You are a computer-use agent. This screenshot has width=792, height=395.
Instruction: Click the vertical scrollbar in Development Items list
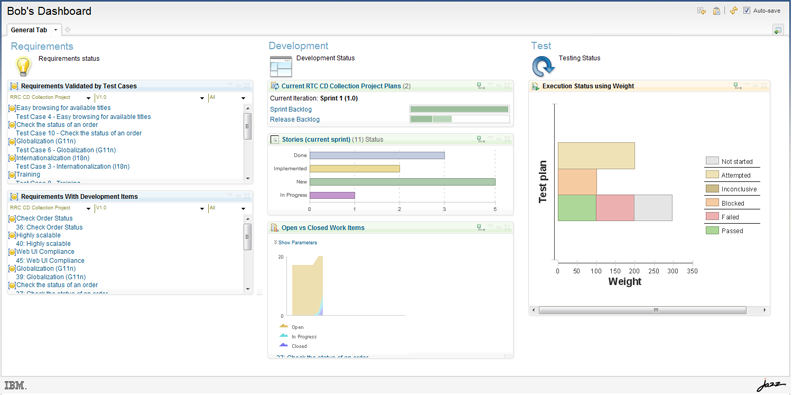(x=248, y=254)
